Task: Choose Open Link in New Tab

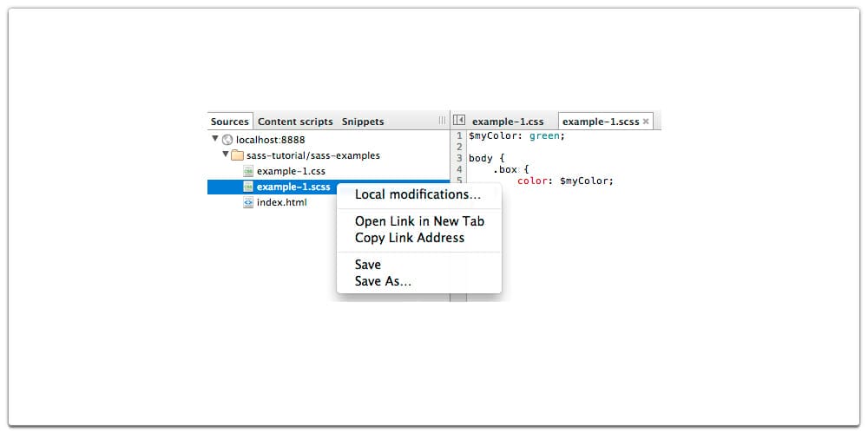Action: tap(418, 221)
